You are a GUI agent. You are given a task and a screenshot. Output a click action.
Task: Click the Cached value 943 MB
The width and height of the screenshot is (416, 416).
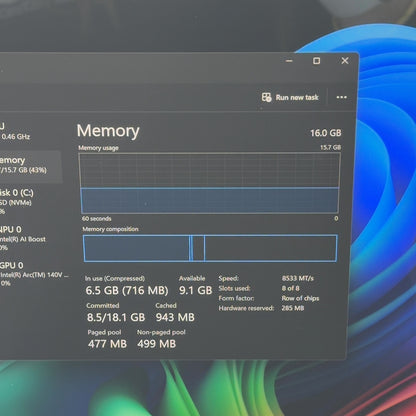[x=175, y=317]
